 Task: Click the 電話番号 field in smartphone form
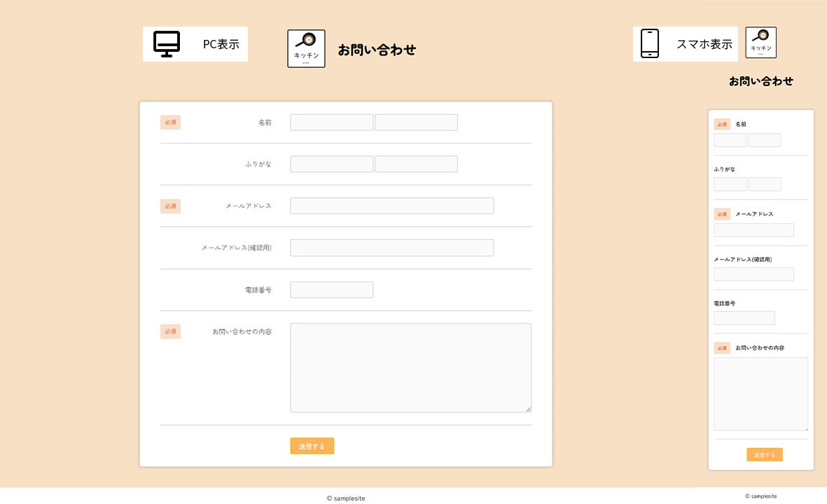point(744,318)
